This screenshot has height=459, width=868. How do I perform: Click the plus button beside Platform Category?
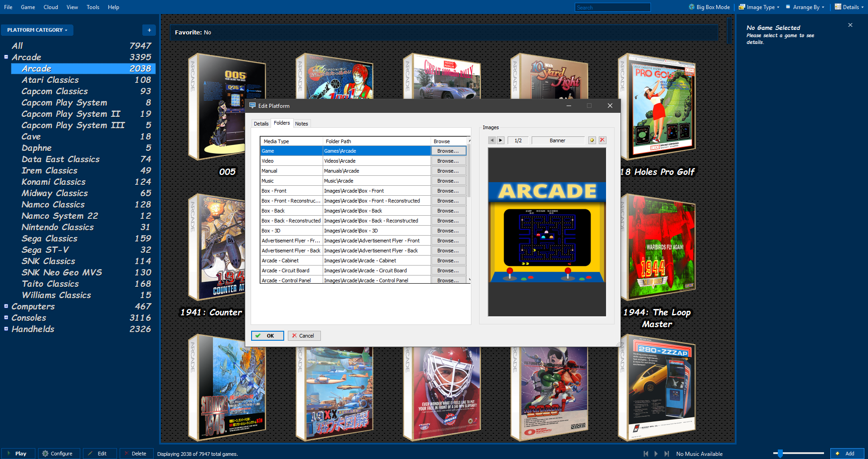(x=149, y=30)
